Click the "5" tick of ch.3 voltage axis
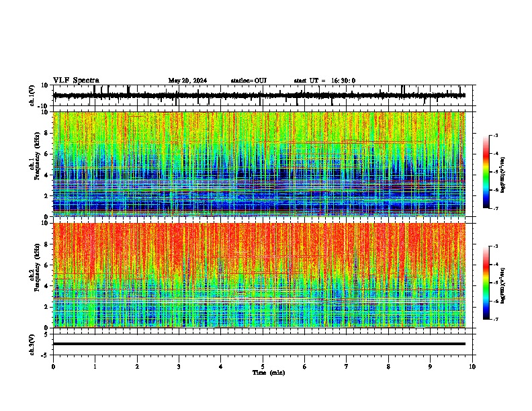 (x=46, y=334)
